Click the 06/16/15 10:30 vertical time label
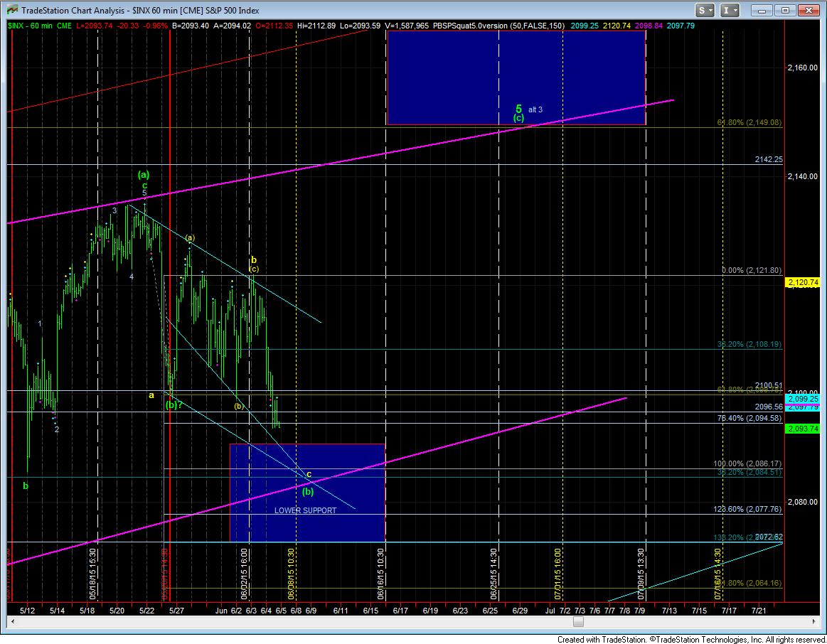The image size is (827, 644). (381, 574)
